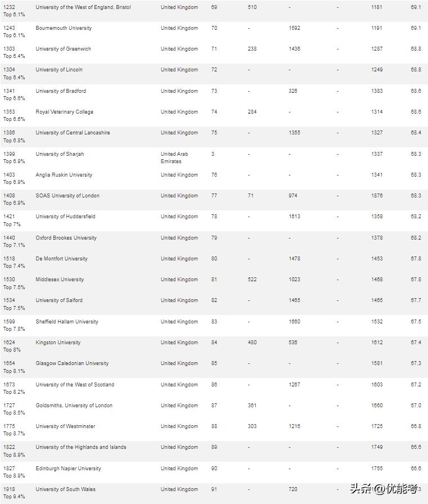Click Edinburgh Napier University name
The width and height of the screenshot is (428, 504).
pos(68,469)
